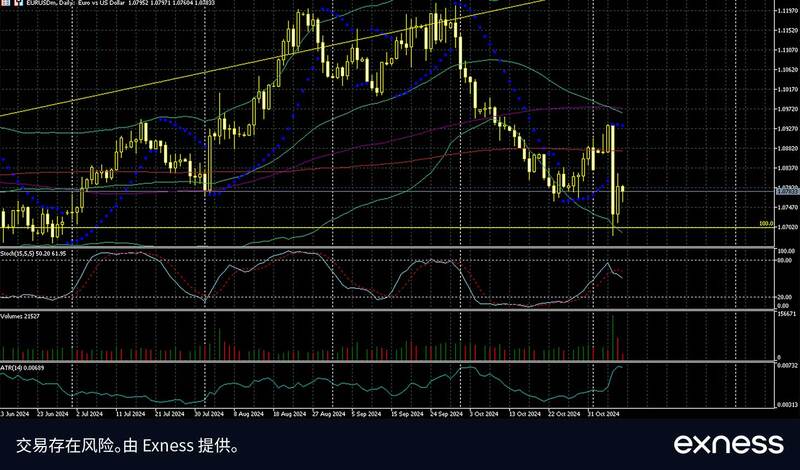Click the 1.09720 price axis label
The image size is (800, 470).
coord(786,109)
